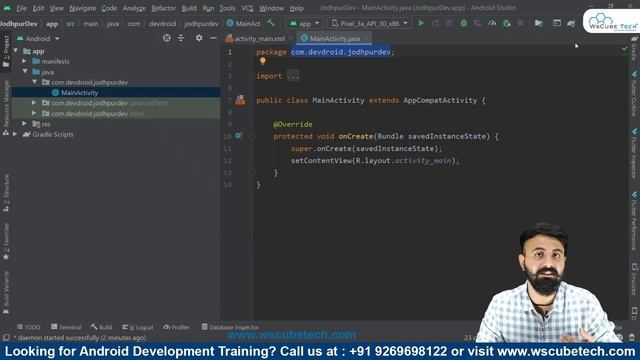Image resolution: width=640 pixels, height=360 pixels.
Task: Open Project panel gear settings
Action: pos(199,38)
